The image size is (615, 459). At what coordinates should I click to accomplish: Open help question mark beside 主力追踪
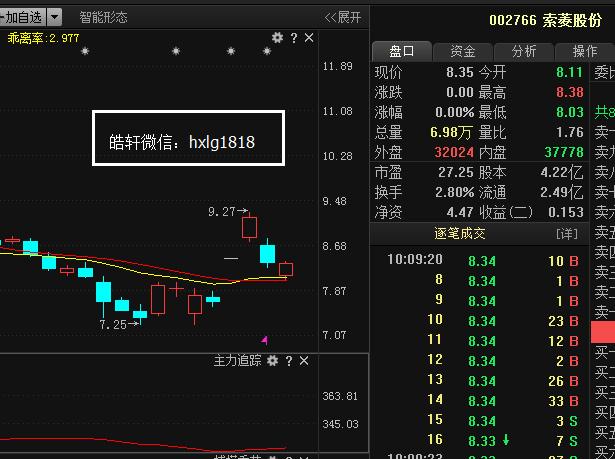tap(289, 361)
